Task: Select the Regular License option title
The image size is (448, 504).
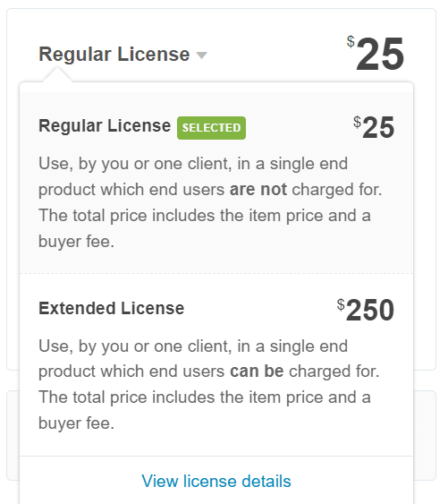Action: pyautogui.click(x=105, y=125)
